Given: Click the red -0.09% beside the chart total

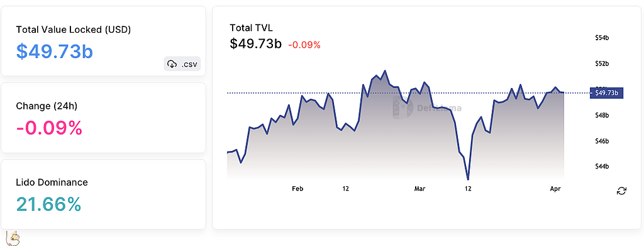Looking at the screenshot, I should coord(304,45).
